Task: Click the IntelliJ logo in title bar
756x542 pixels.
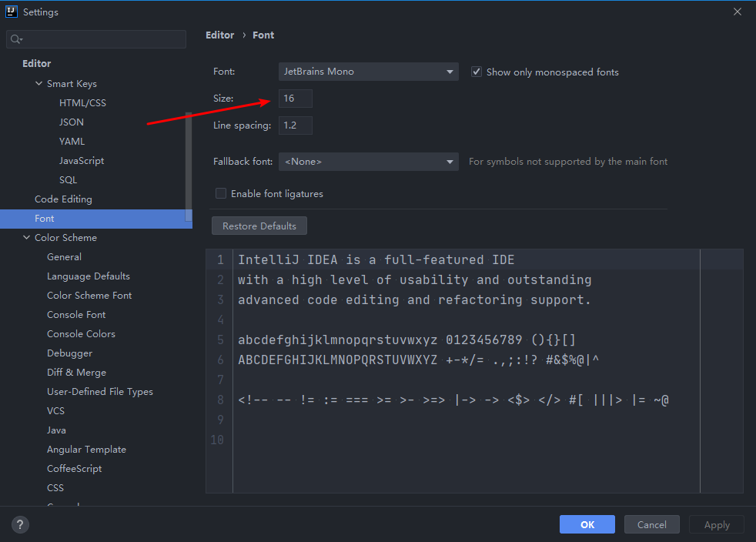Action: pos(11,12)
